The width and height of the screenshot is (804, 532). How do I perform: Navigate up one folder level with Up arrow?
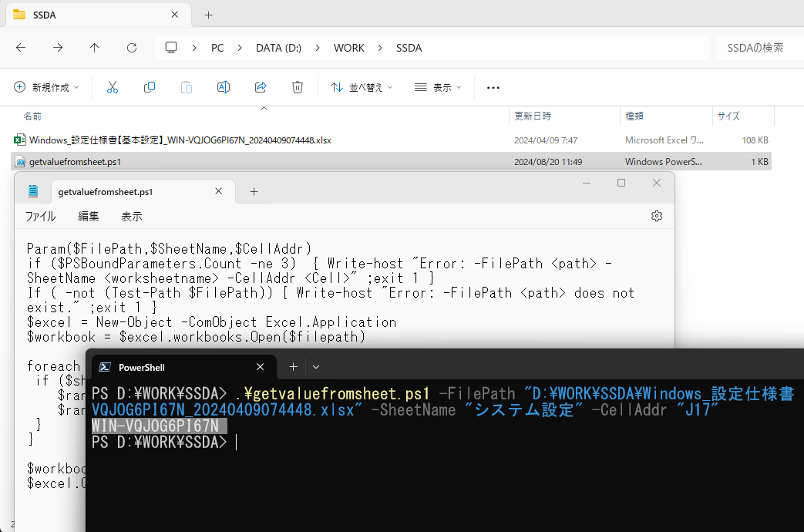[x=94, y=48]
